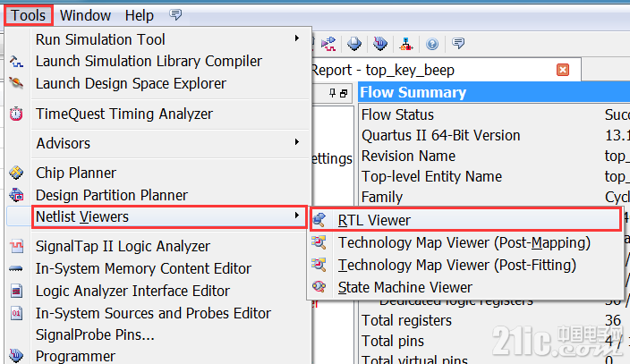The image size is (630, 364).
Task: Click the Chip Planner toolbar icon
Action: 354,44
